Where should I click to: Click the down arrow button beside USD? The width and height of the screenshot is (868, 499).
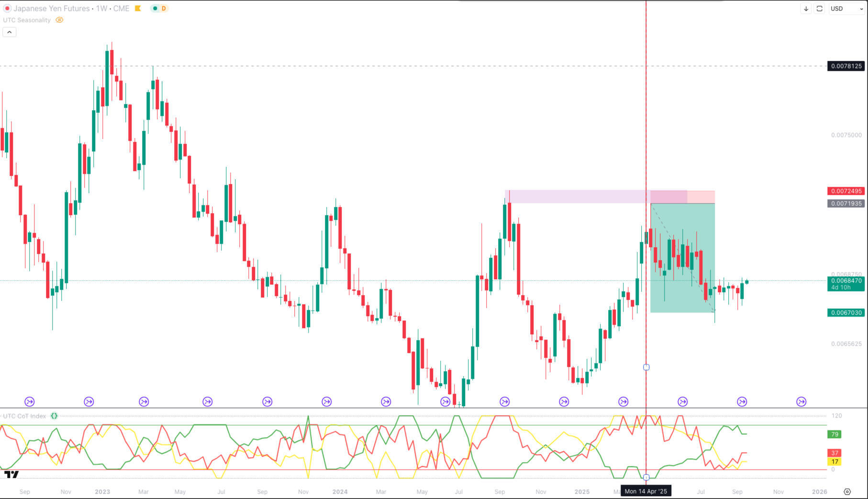click(806, 9)
